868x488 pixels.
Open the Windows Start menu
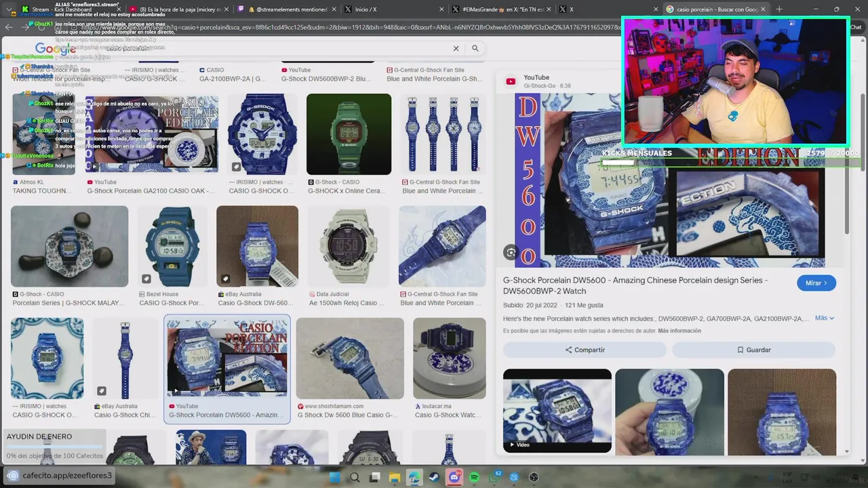tap(334, 477)
